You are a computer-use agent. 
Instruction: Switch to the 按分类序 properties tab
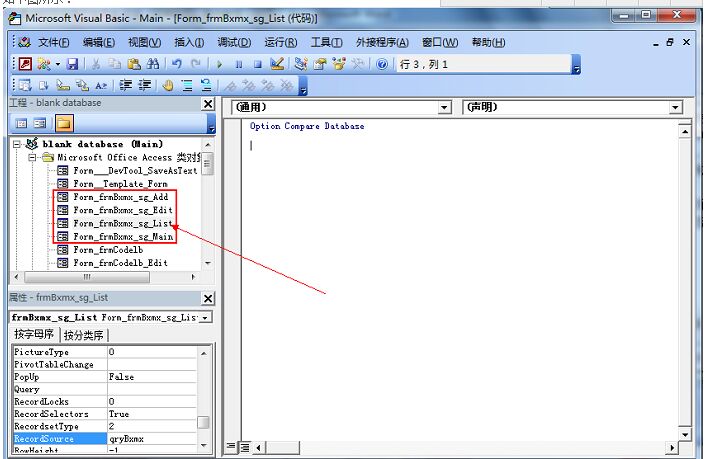click(84, 335)
